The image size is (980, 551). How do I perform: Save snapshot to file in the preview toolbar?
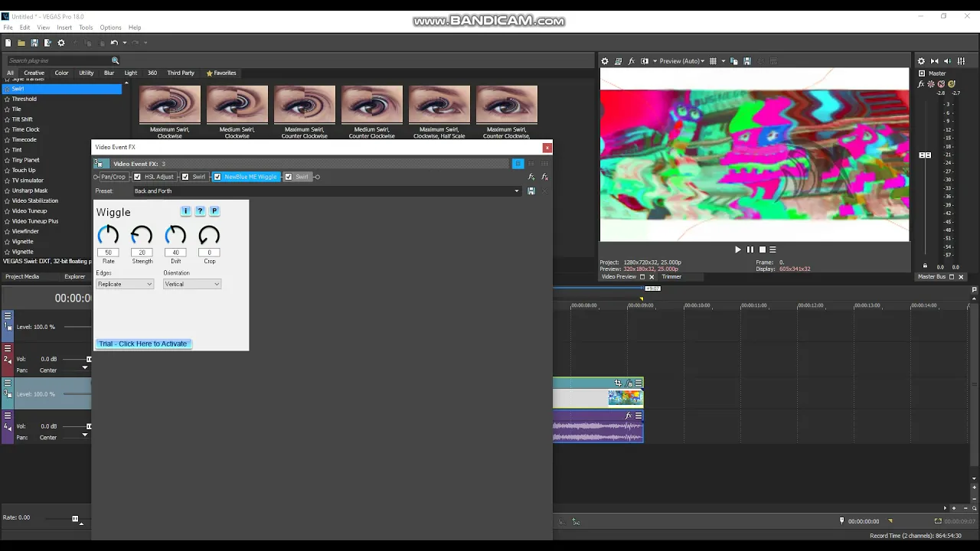747,61
